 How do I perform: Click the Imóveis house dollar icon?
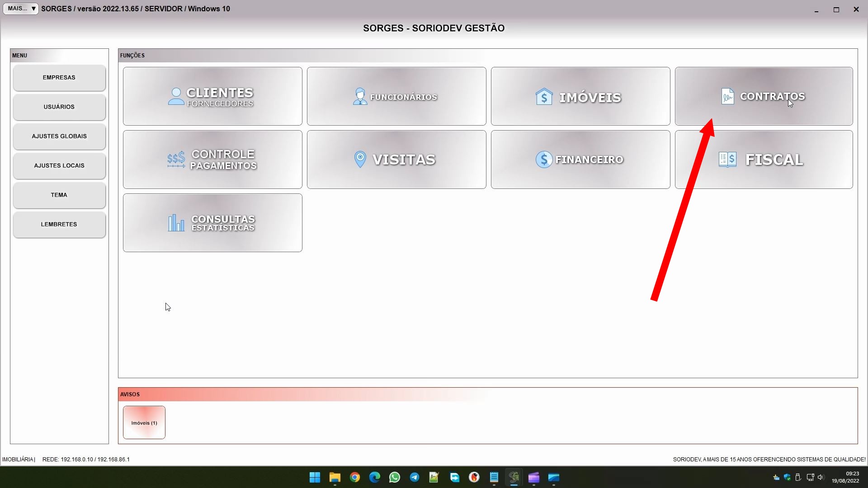click(x=544, y=97)
